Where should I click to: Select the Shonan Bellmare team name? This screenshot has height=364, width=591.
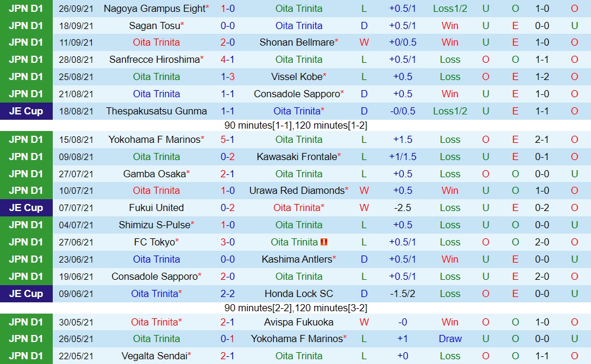click(296, 42)
